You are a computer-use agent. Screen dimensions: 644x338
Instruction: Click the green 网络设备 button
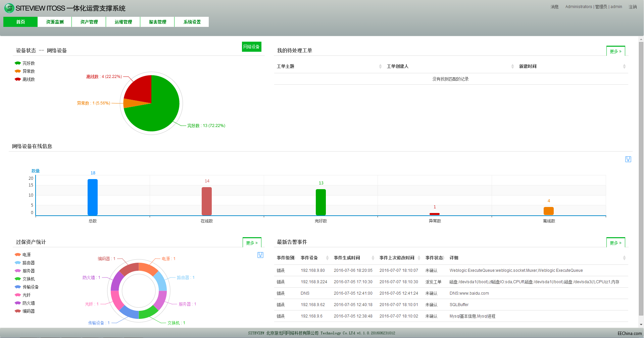pos(251,47)
